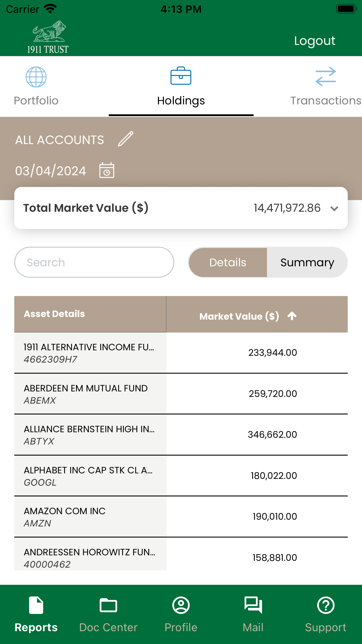Switch view to Summary
Screen dimensions: 362x644
pos(307,262)
